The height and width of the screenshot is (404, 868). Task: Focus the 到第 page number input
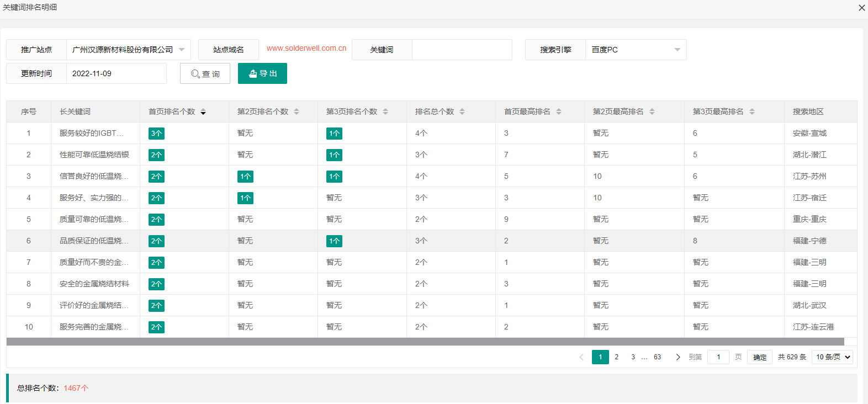click(x=718, y=357)
